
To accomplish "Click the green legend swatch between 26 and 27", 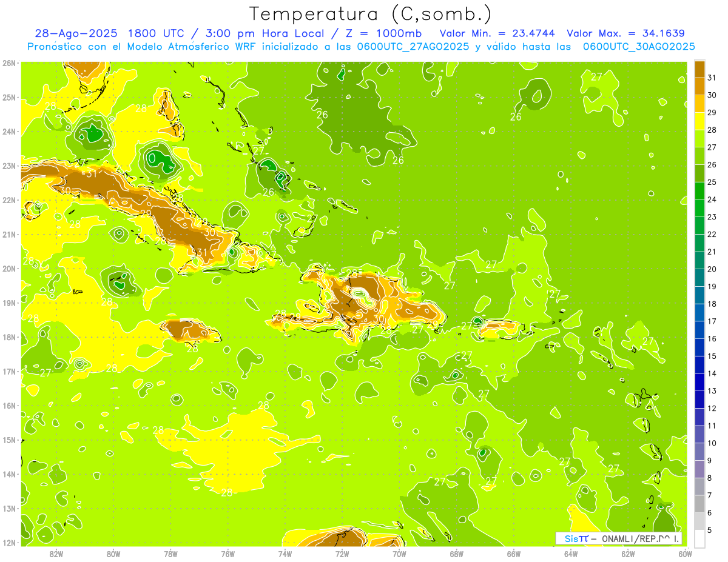I will (x=699, y=155).
